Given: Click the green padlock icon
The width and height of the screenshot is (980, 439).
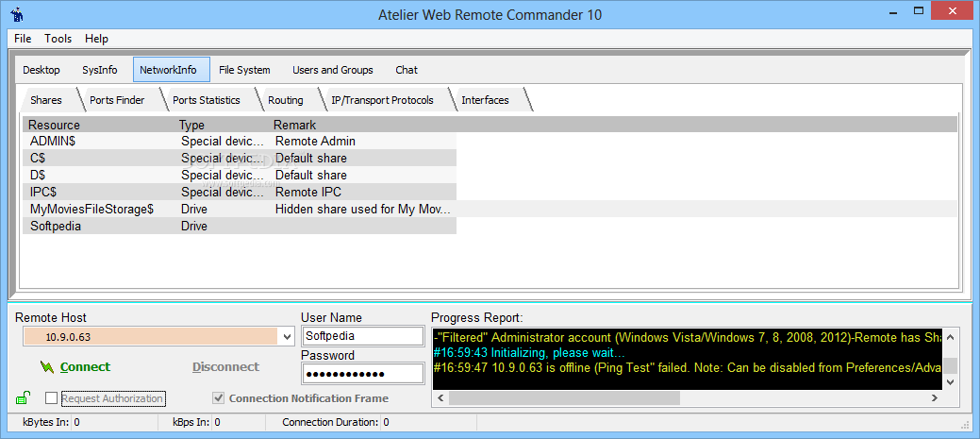Looking at the screenshot, I should pyautogui.click(x=23, y=397).
